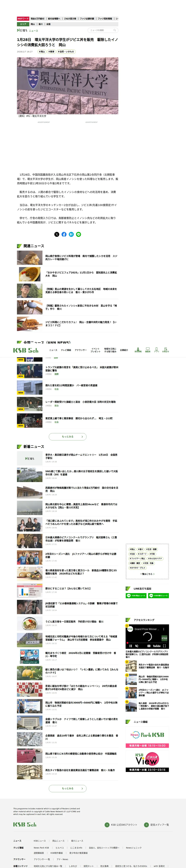This screenshot has height=868, width=186.
Task: Open 地域を元気にする取り組み menu item
Action: pos(110,350)
